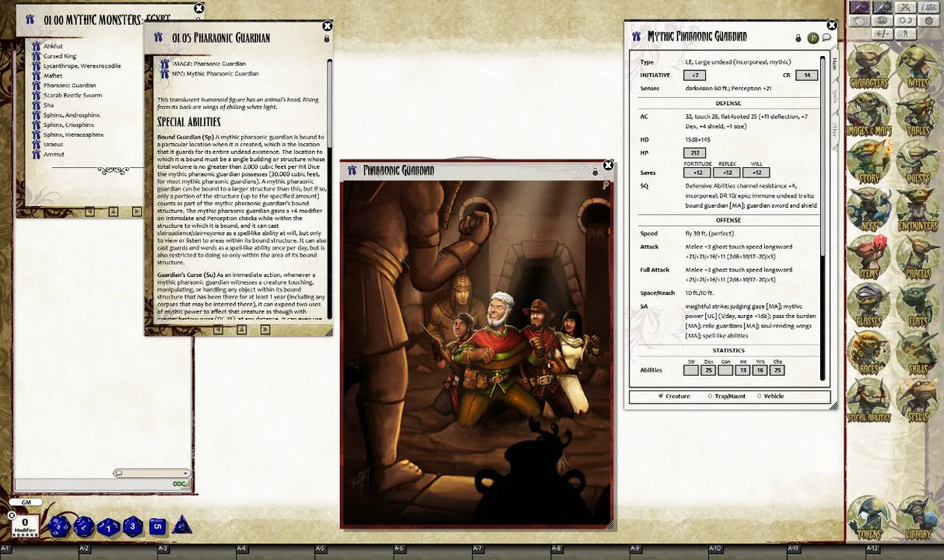The height and width of the screenshot is (560, 944).
Task: Toggle lock on Mythic Pharaonic Guardian sheet
Action: click(x=798, y=37)
